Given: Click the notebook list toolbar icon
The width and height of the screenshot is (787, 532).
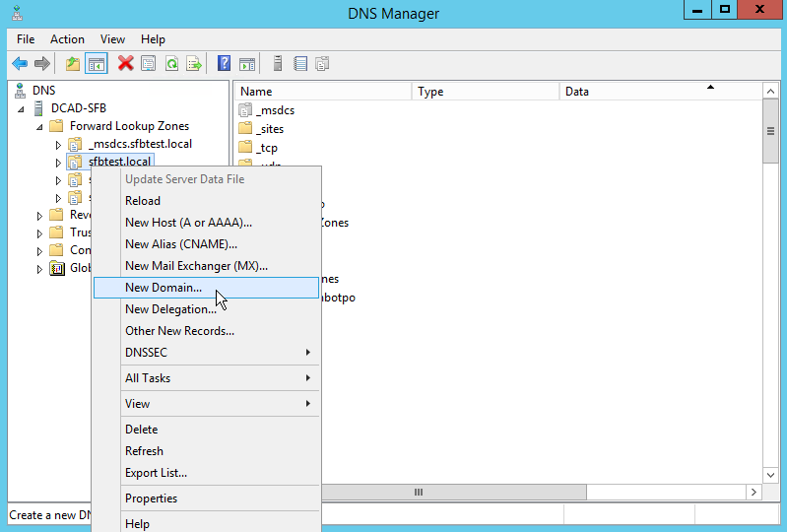Looking at the screenshot, I should coord(300,64).
